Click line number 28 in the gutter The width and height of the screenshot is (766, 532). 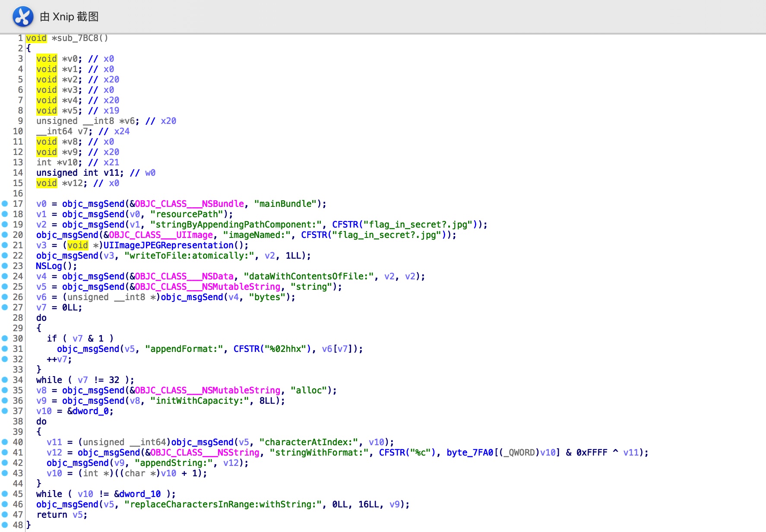point(18,318)
